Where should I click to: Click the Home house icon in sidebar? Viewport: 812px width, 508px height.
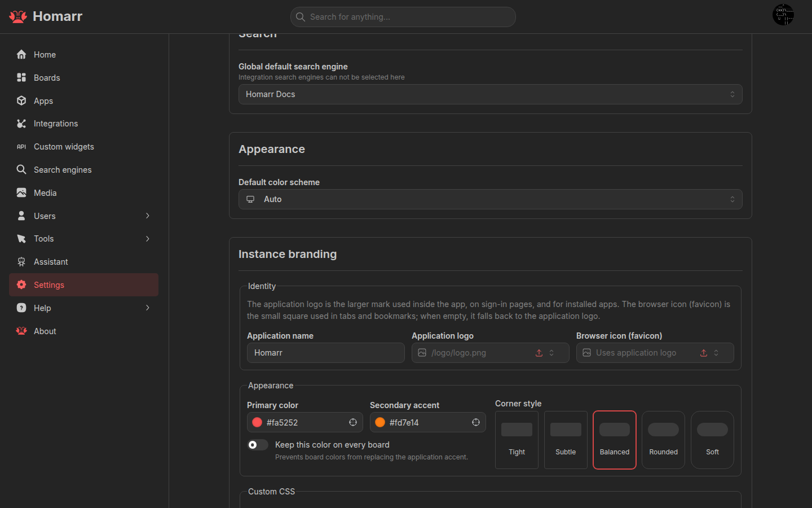21,55
